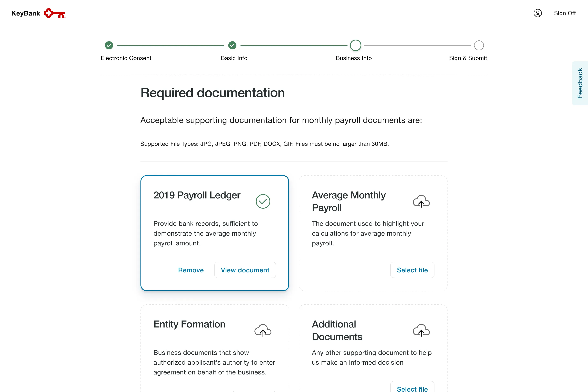Select the Business Info step circle
The height and width of the screenshot is (392, 588).
coord(355,45)
